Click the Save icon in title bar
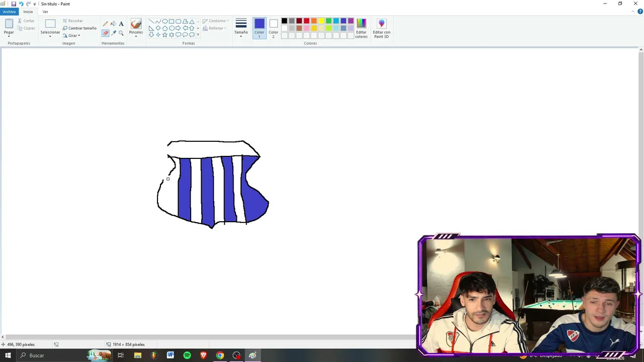 coord(14,4)
